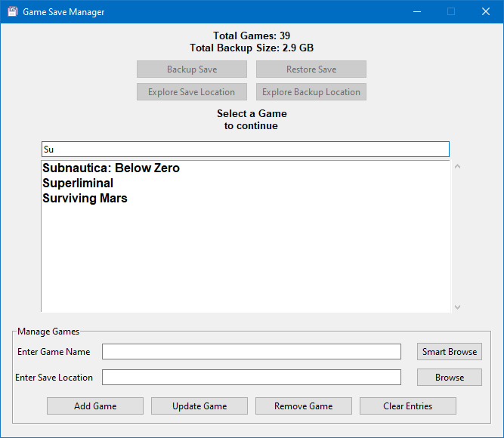This screenshot has width=504, height=438.
Task: Focus the Enter Game Name field
Action: pos(252,352)
